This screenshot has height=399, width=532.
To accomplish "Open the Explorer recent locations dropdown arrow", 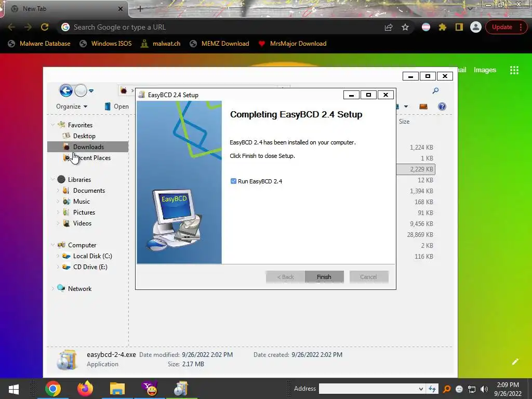I will 91,91.
